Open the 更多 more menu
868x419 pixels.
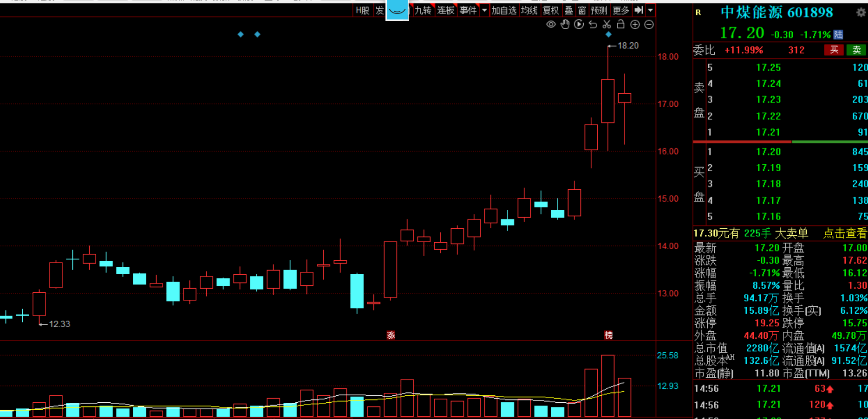pos(621,10)
